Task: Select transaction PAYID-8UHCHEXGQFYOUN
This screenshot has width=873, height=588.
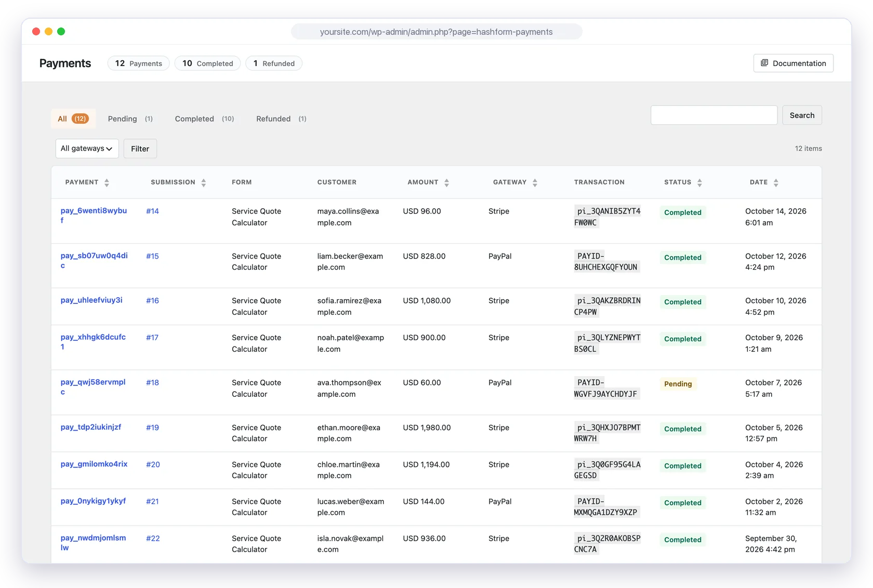Action: point(606,262)
